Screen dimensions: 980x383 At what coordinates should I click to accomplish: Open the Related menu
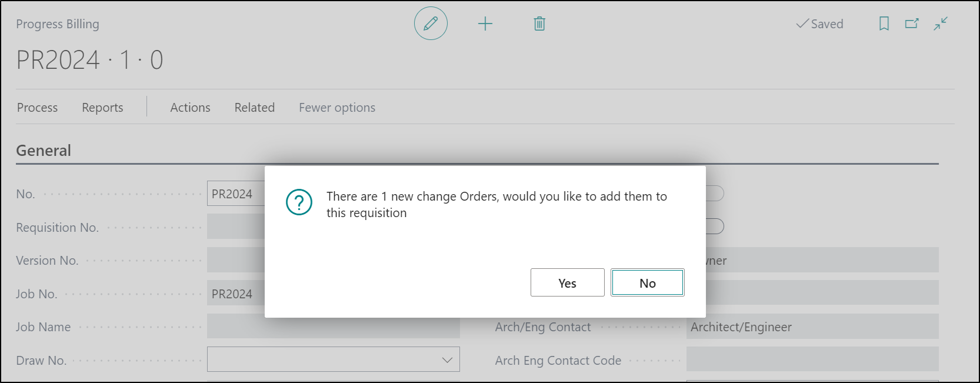pos(254,108)
